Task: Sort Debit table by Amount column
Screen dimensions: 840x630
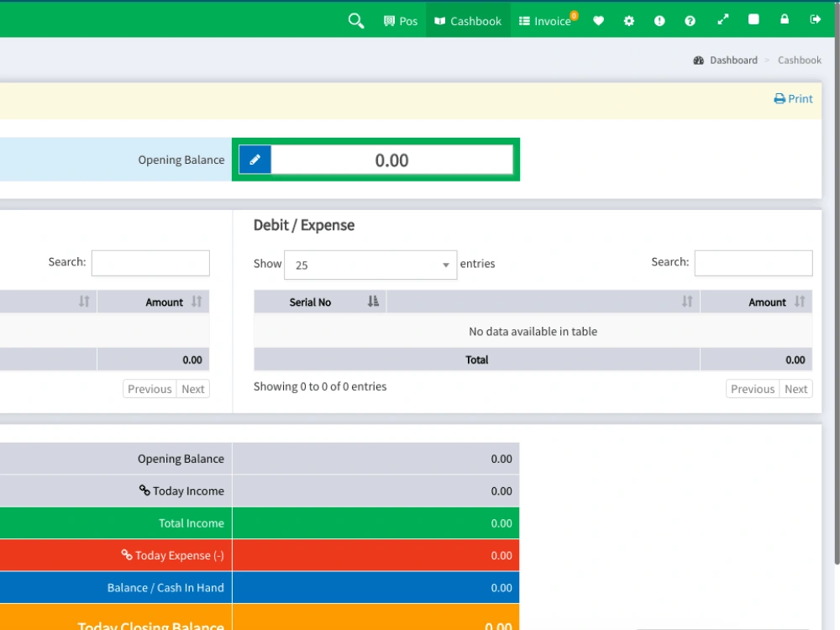Action: 756,302
